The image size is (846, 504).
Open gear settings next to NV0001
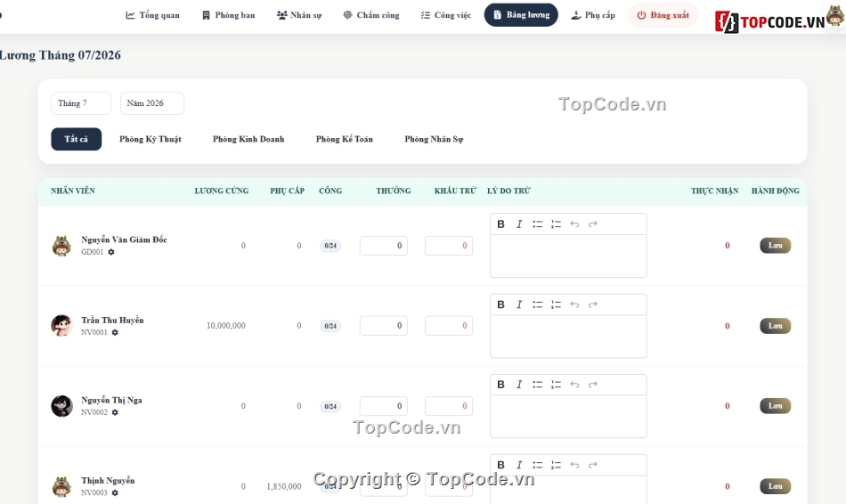coord(115,332)
